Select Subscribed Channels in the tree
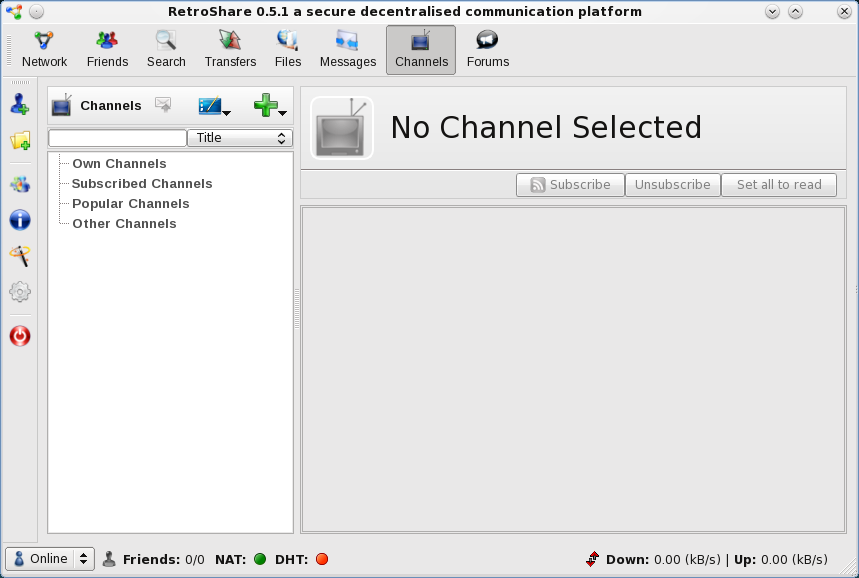Viewport: 859px width, 578px height. pyautogui.click(x=142, y=184)
